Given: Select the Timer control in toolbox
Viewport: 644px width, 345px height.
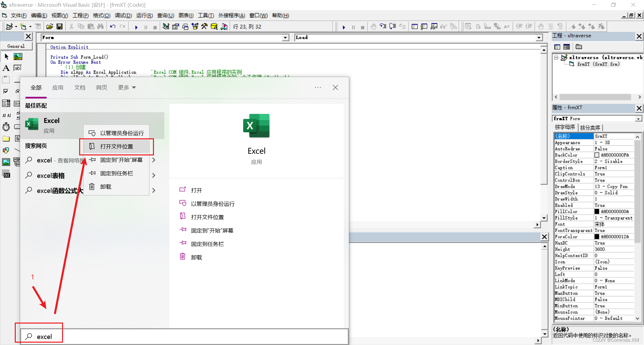Looking at the screenshot, I should 6,127.
